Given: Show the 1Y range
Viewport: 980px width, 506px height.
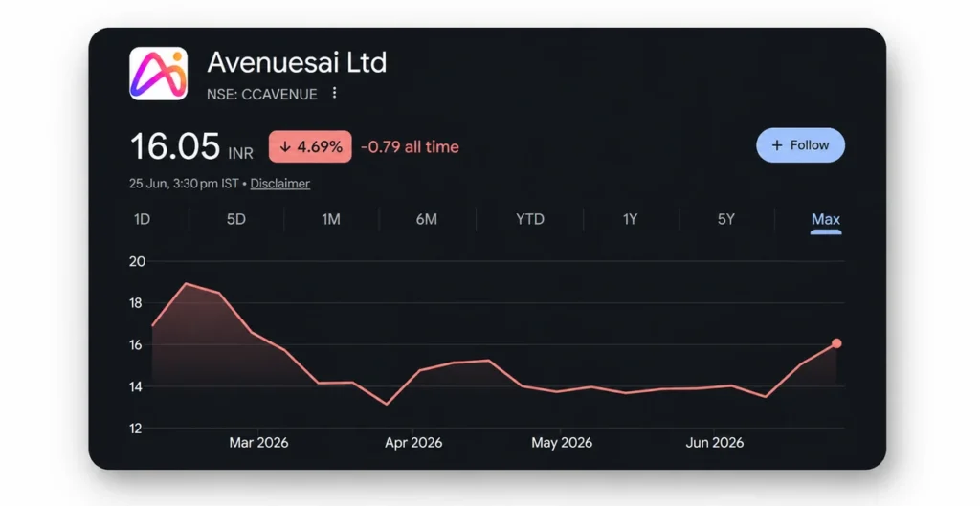Looking at the screenshot, I should (x=630, y=219).
